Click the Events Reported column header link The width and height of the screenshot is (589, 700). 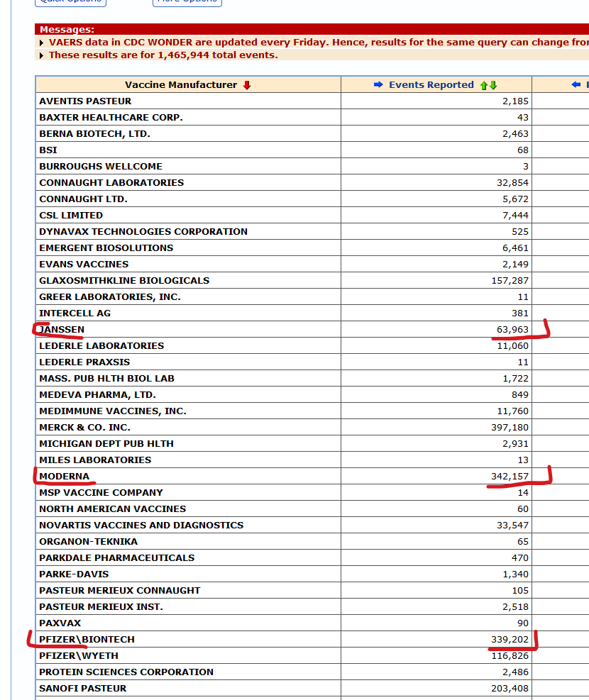431,85
